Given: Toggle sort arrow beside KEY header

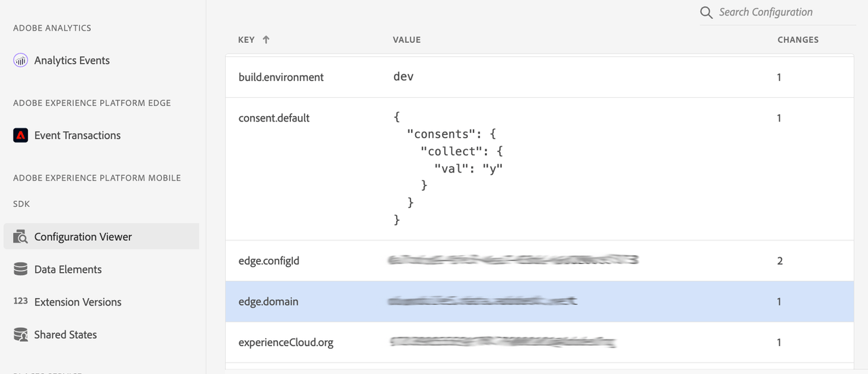Looking at the screenshot, I should [266, 40].
